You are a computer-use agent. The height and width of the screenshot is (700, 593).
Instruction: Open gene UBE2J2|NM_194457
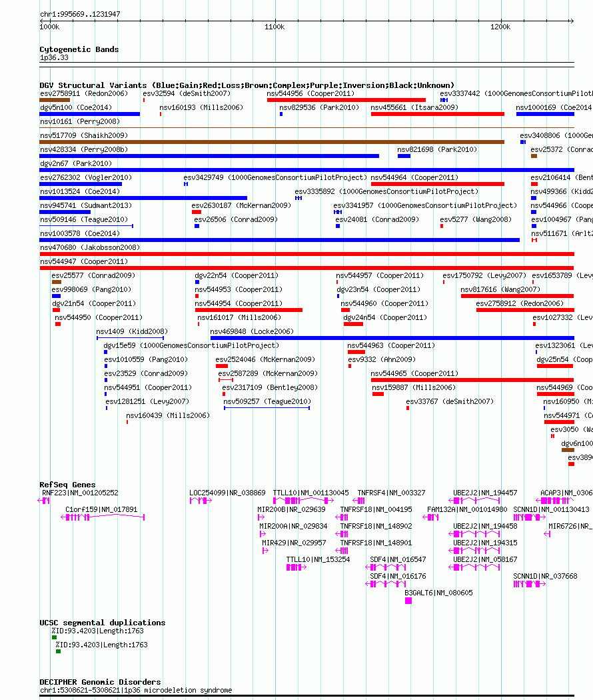(x=485, y=493)
